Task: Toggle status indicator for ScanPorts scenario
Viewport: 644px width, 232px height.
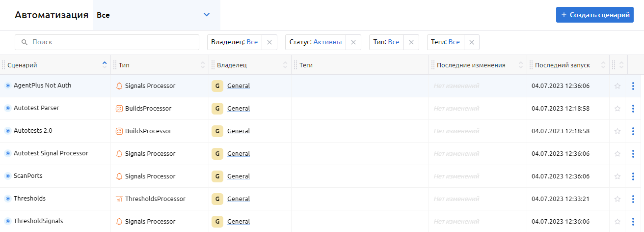Action: pyautogui.click(x=8, y=176)
